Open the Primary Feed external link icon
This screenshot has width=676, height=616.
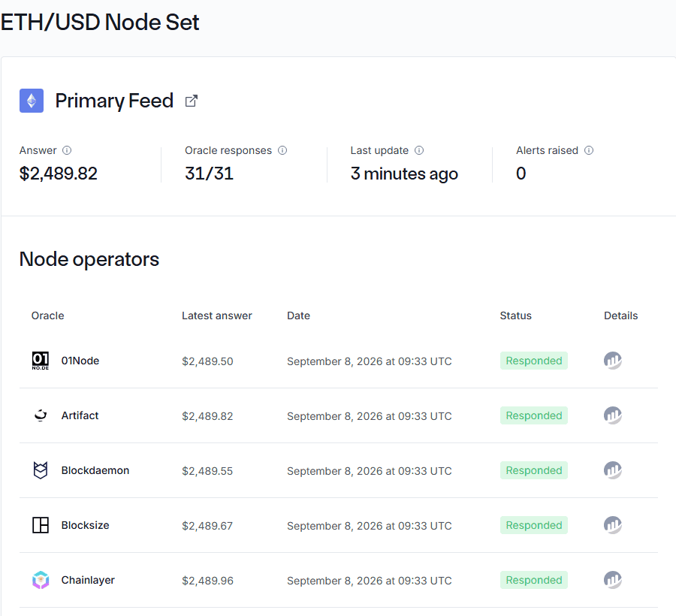191,101
